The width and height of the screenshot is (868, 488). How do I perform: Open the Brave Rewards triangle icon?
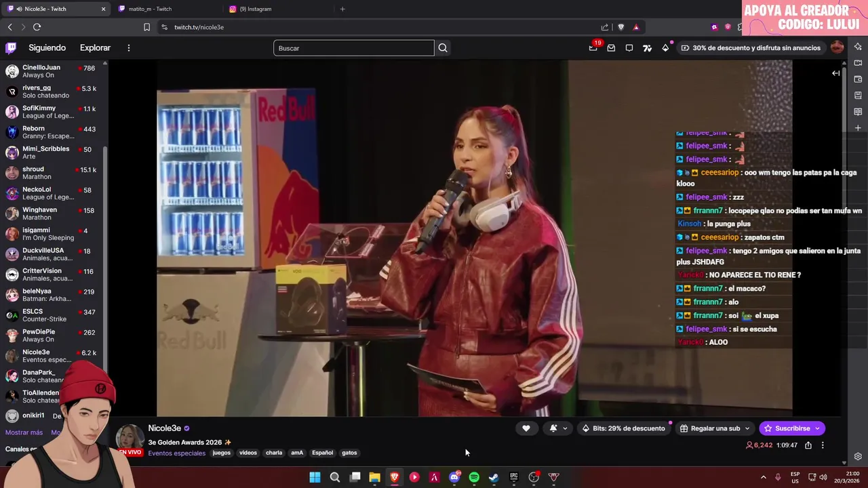click(636, 27)
